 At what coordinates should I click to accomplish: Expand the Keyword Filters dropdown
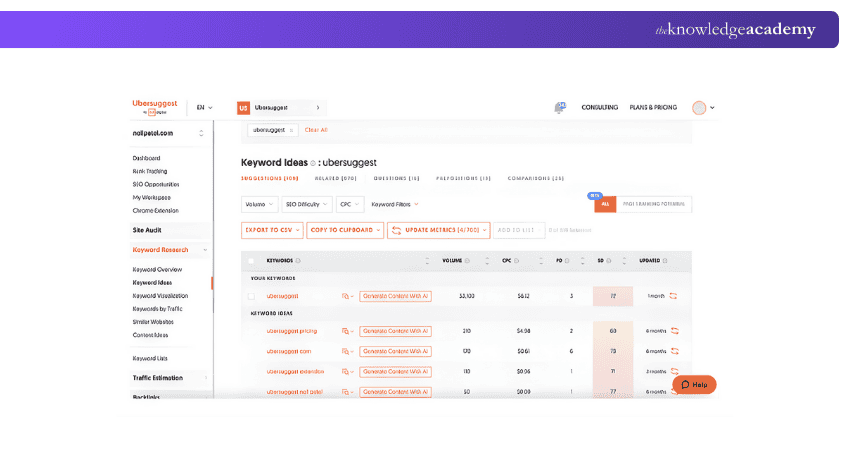click(395, 204)
